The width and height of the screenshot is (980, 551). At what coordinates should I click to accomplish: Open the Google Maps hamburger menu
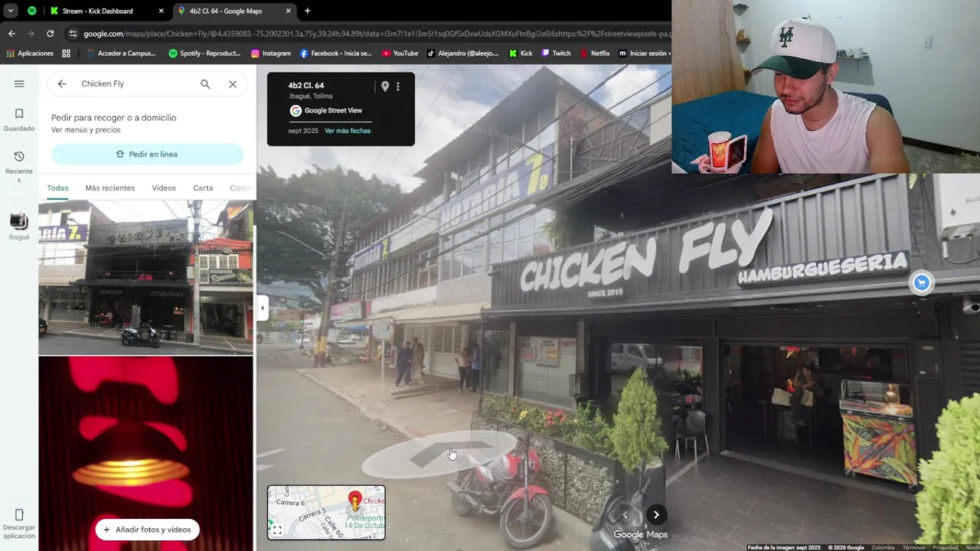pos(19,83)
